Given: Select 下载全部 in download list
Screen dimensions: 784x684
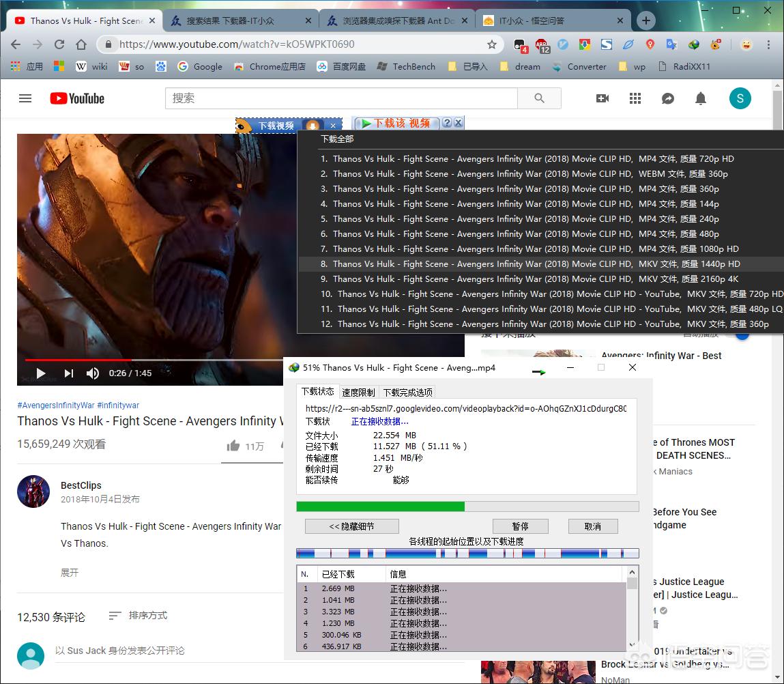Looking at the screenshot, I should (x=337, y=139).
